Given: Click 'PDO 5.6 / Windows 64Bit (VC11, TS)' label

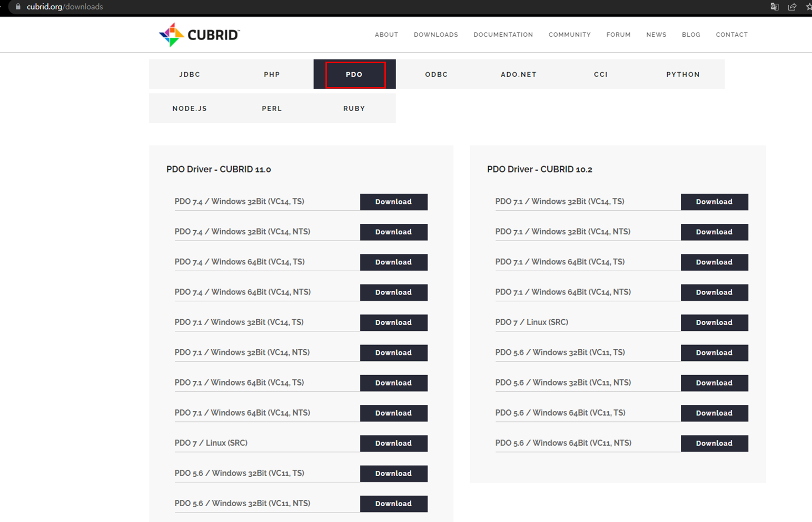Looking at the screenshot, I should click(560, 413).
